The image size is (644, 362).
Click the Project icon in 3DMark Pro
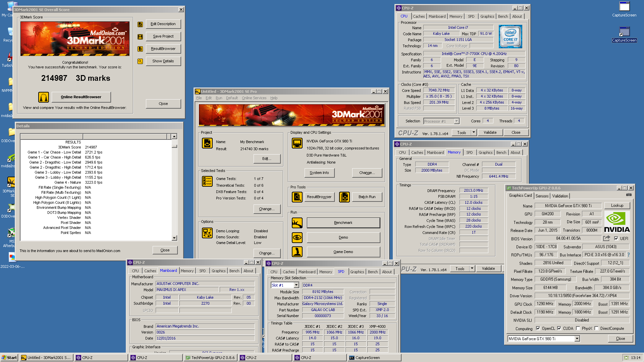(x=207, y=143)
